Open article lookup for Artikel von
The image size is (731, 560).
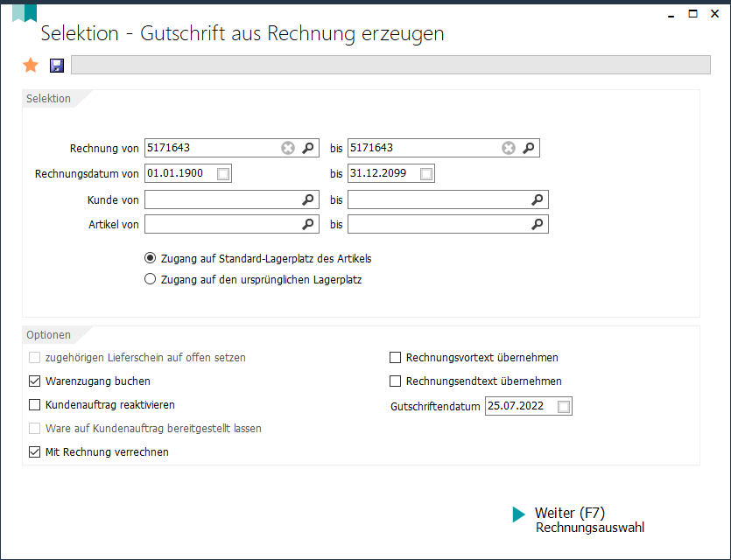308,224
